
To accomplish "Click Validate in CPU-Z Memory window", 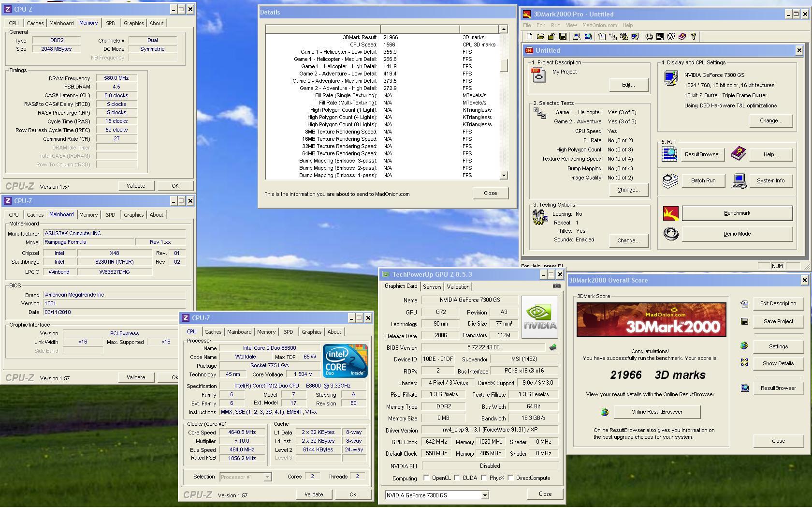I will coord(136,186).
